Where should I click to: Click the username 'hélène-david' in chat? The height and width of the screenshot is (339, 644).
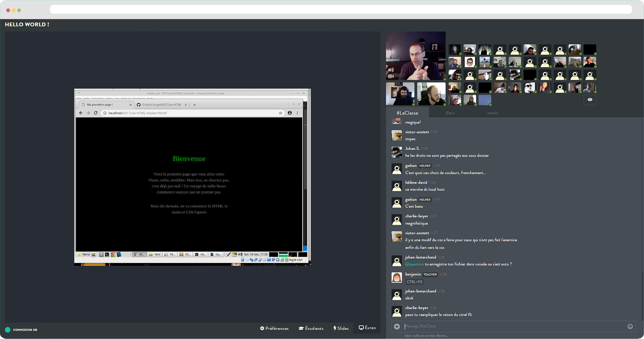click(416, 183)
